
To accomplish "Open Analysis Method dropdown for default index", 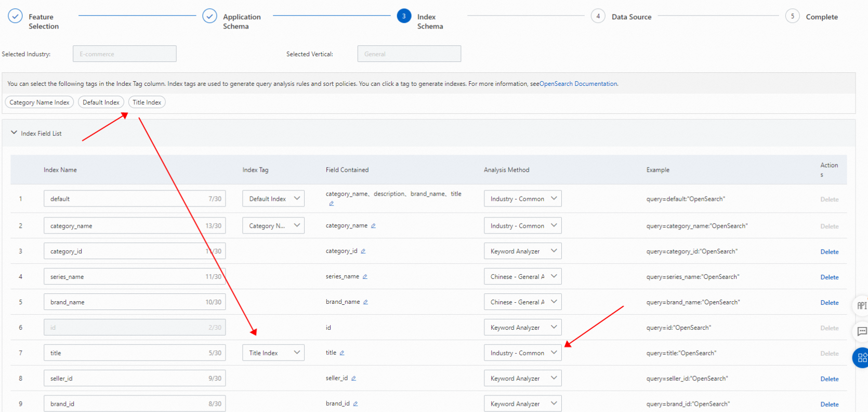I will point(523,199).
